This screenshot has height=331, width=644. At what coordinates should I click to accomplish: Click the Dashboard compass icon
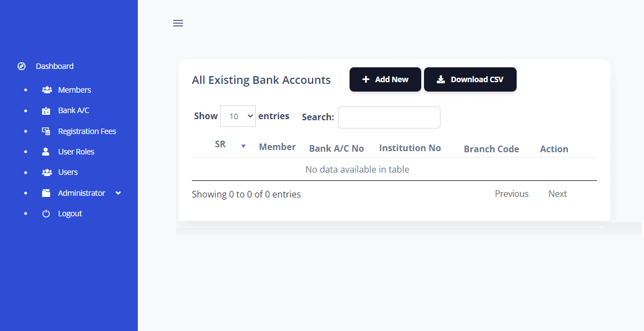tap(22, 66)
